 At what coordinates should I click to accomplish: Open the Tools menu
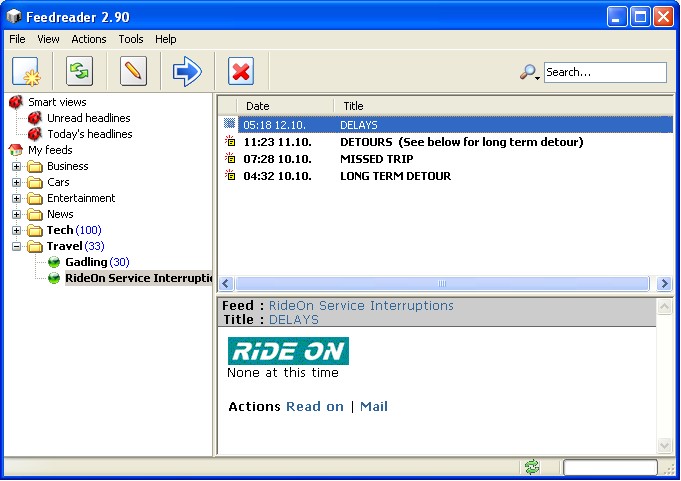[131, 39]
